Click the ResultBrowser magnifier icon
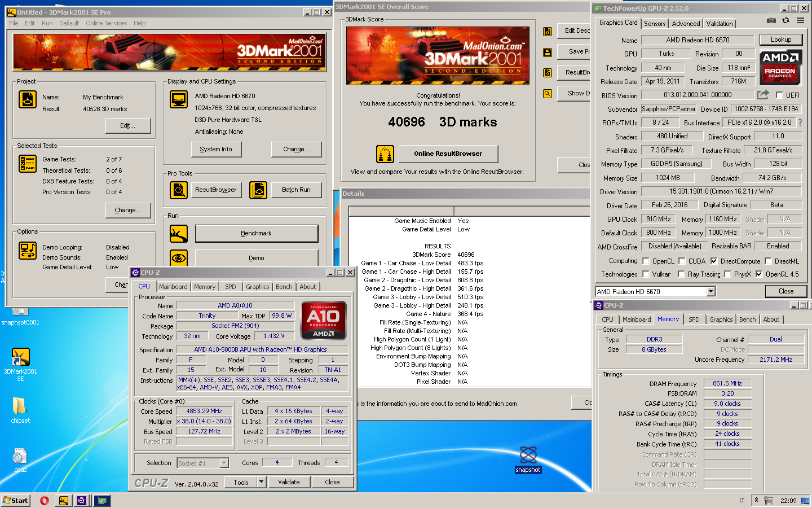This screenshot has height=508, width=812. pos(179,190)
